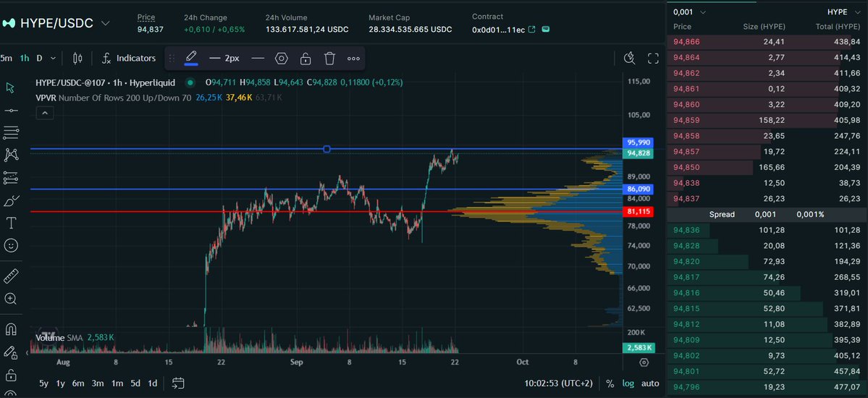Expand the timeframe dropdown arrow

(53, 58)
